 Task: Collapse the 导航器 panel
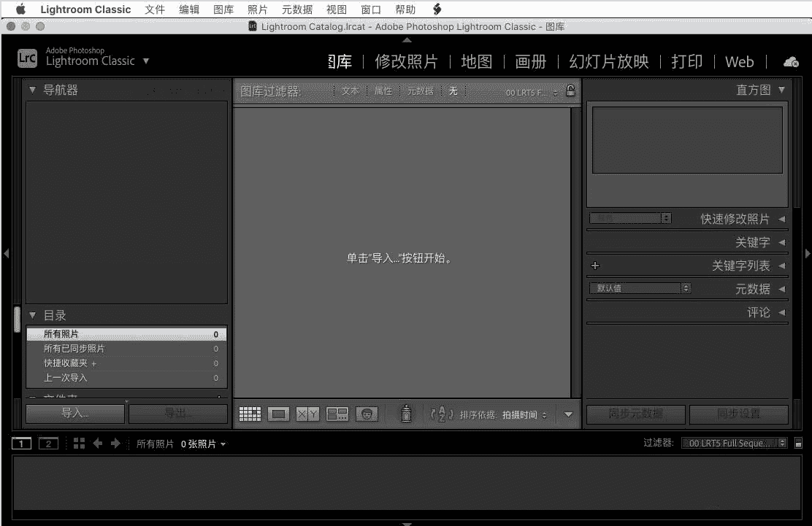click(x=32, y=90)
